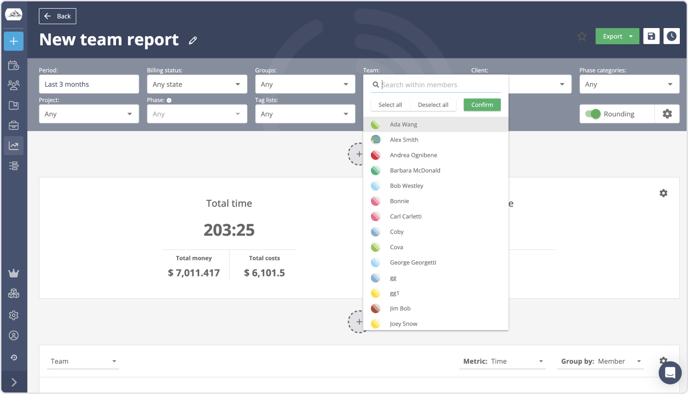Click the search magnifier in members field

tap(376, 85)
